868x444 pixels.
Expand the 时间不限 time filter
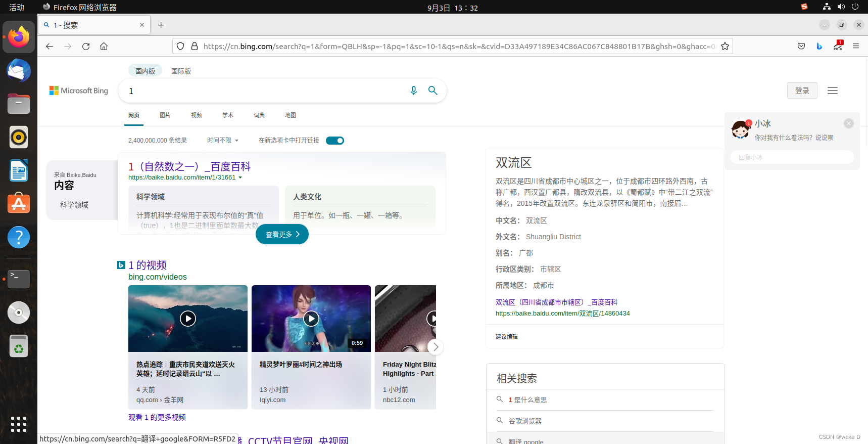click(x=223, y=141)
